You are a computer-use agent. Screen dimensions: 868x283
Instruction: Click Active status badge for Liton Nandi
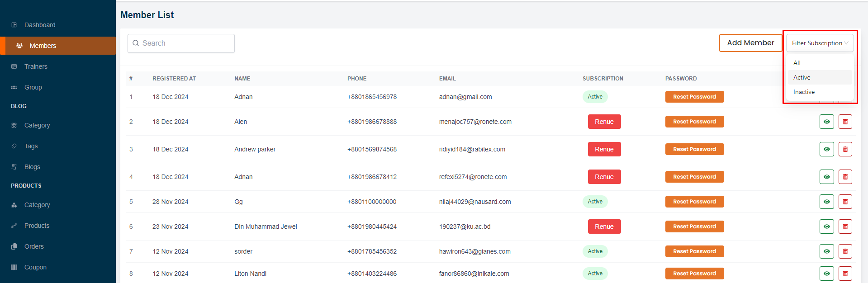coord(595,274)
